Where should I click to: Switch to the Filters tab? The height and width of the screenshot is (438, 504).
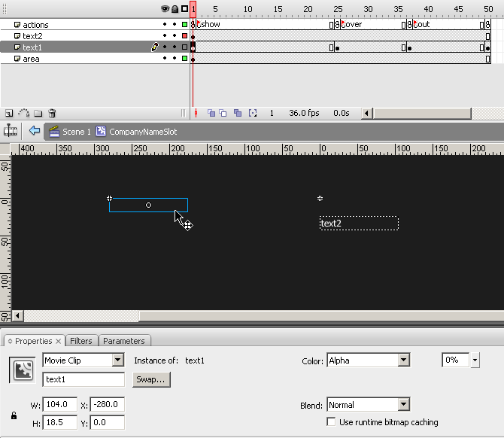(x=81, y=341)
